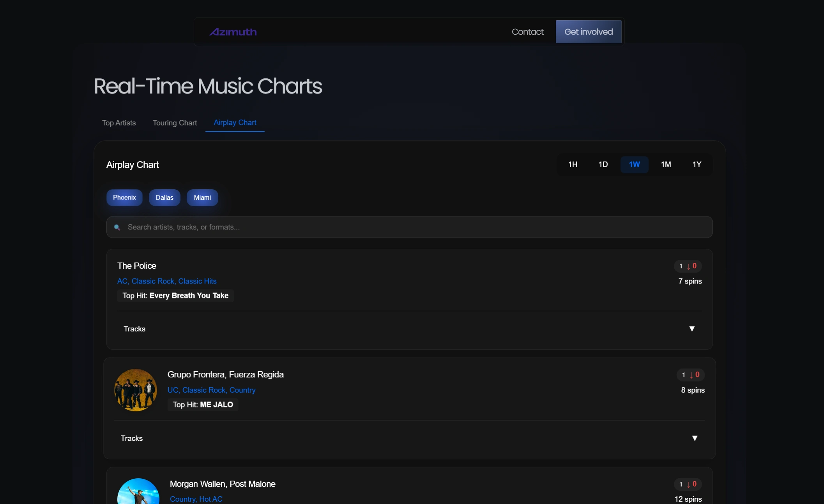Open The Police formats link

point(167,281)
